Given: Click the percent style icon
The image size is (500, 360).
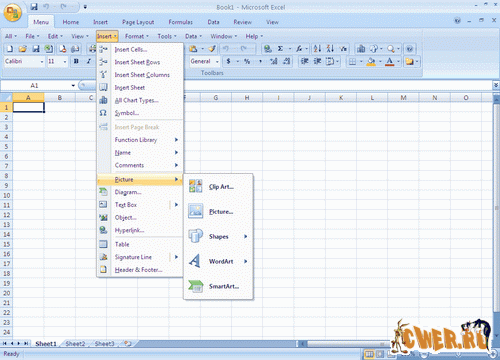Looking at the screenshot, I should coord(247,61).
